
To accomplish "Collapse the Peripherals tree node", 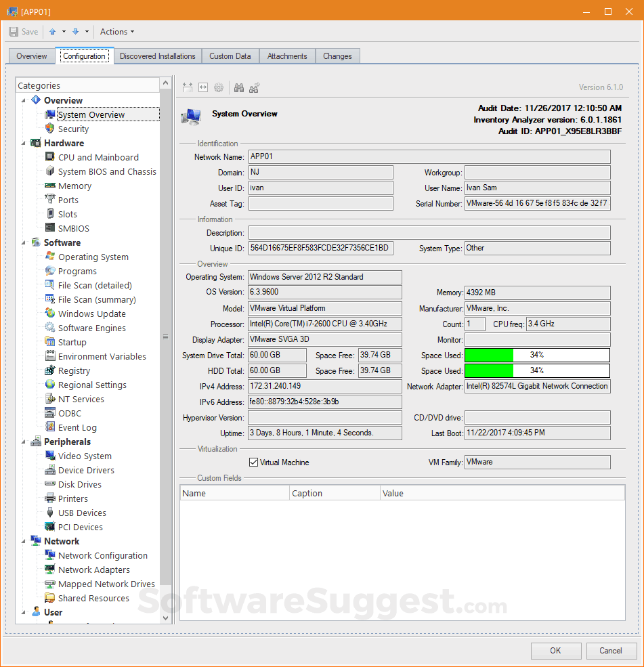I will coord(24,442).
